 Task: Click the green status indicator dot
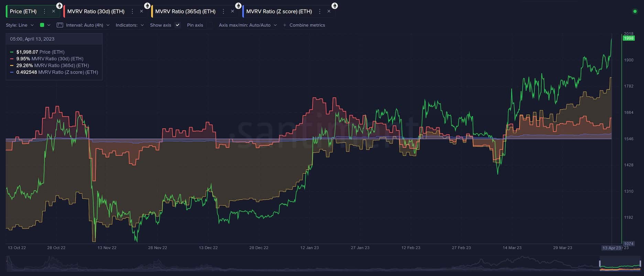pyautogui.click(x=635, y=11)
